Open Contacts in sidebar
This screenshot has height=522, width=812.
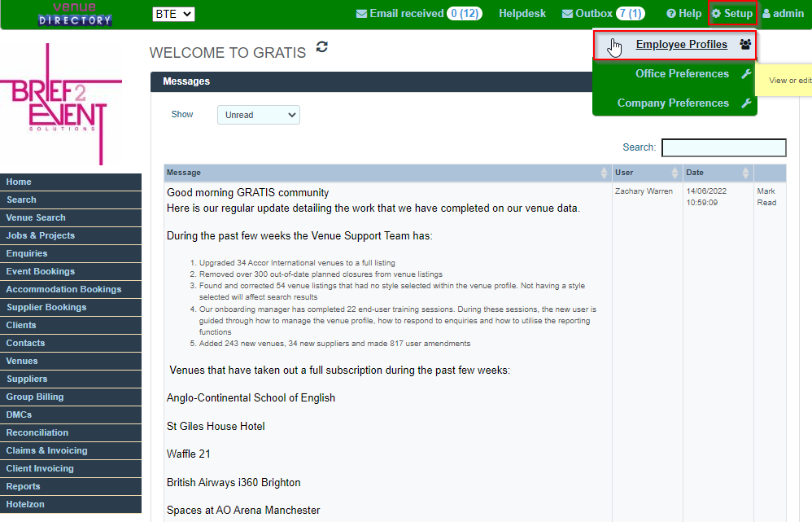[x=71, y=343]
